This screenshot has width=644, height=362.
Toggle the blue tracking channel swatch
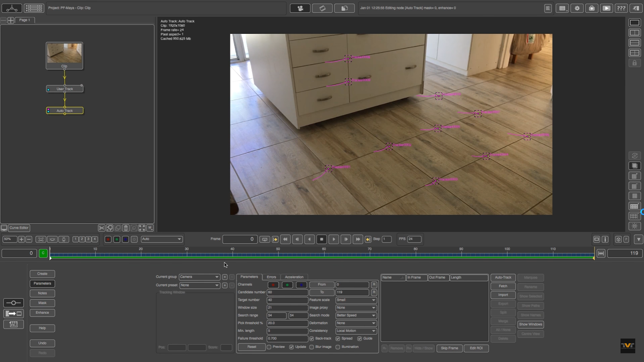(x=301, y=285)
